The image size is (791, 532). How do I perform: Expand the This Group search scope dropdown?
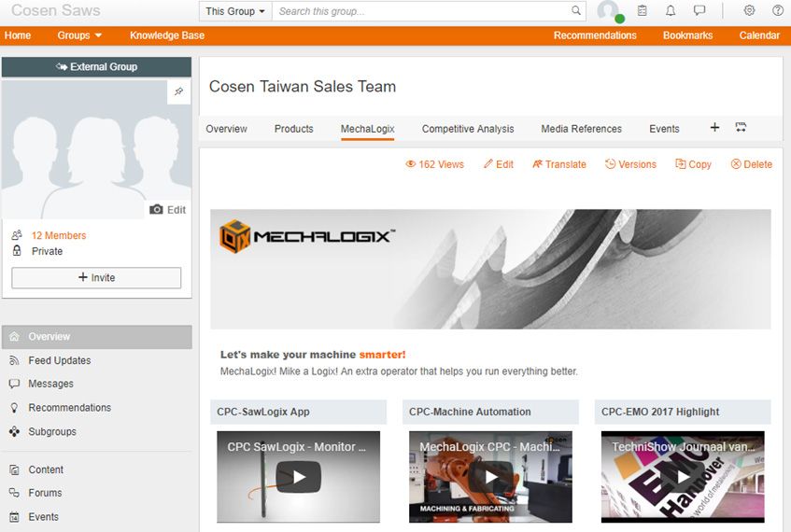[x=235, y=11]
